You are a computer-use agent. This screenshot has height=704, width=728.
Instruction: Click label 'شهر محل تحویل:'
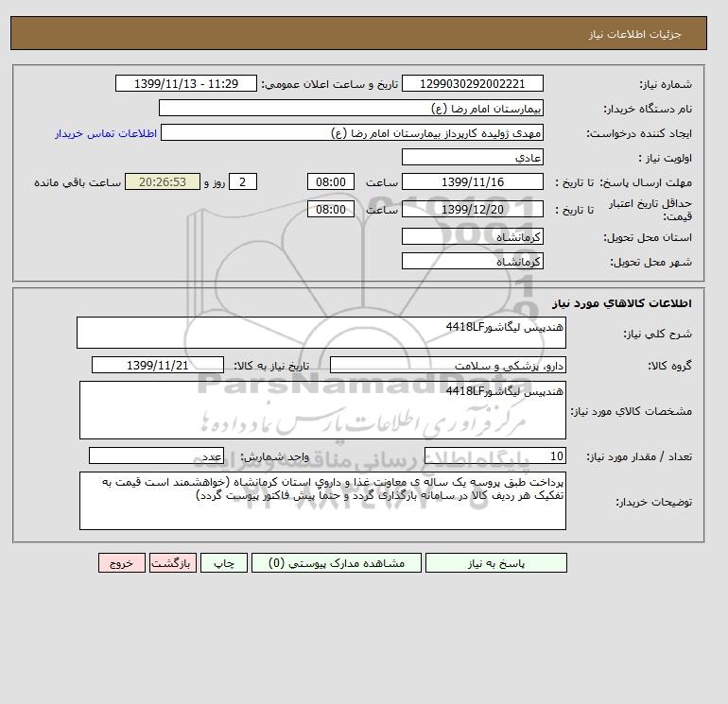(x=650, y=262)
